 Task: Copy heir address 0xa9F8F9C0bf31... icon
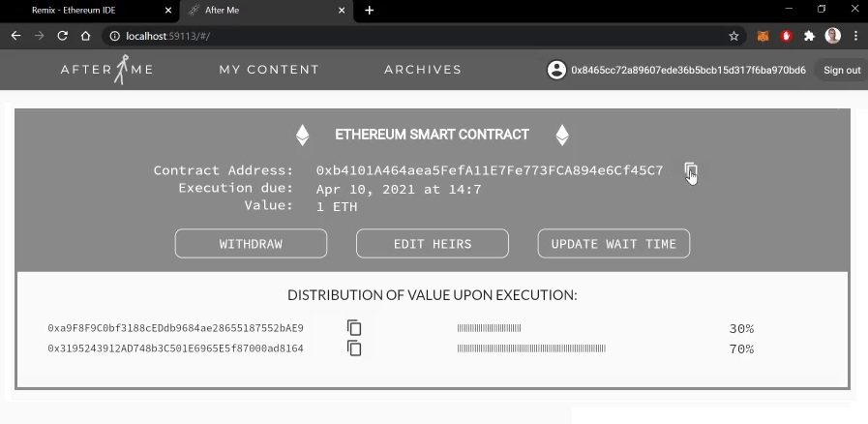(x=354, y=328)
